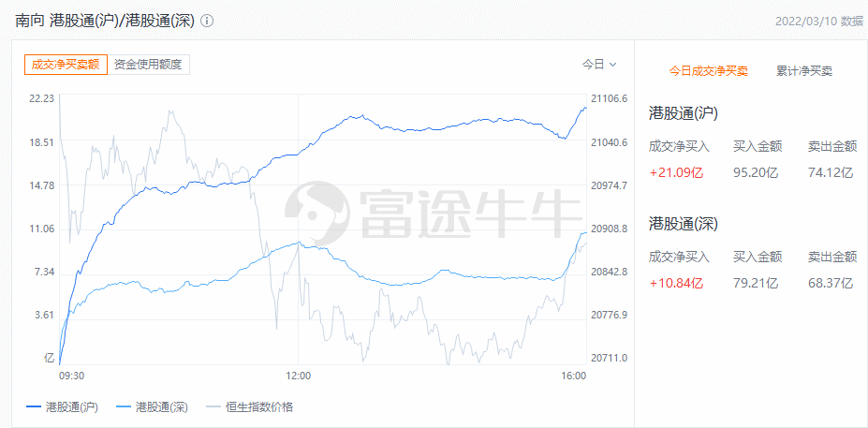Click the 港股通(沪) section heading

click(x=684, y=114)
